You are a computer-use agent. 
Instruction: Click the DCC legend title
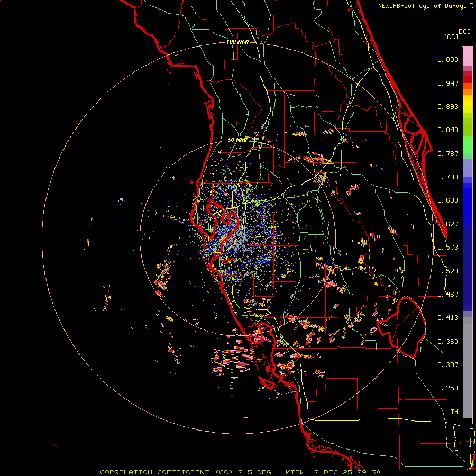coord(464,32)
